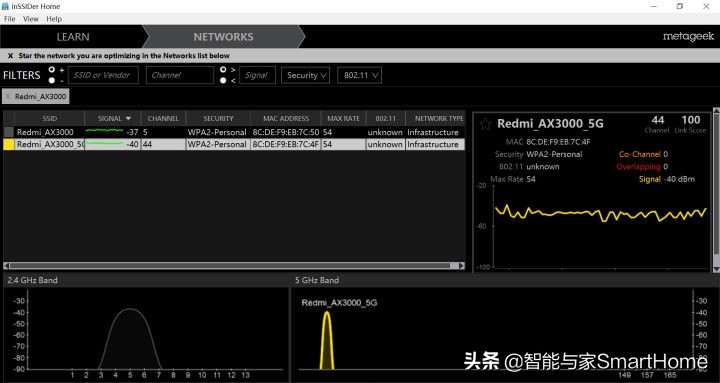Image resolution: width=720 pixels, height=383 pixels.
Task: Switch to the NETWORKS tab
Action: click(223, 37)
